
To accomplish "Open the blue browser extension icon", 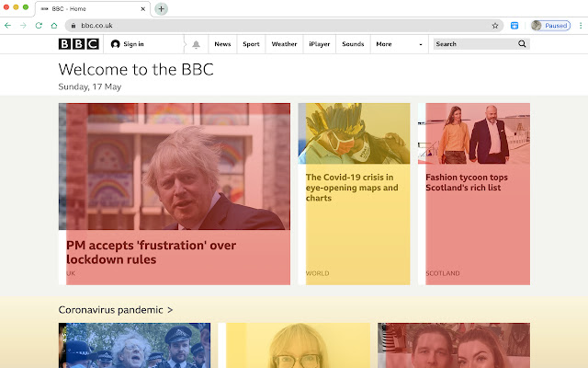I will [x=514, y=26].
